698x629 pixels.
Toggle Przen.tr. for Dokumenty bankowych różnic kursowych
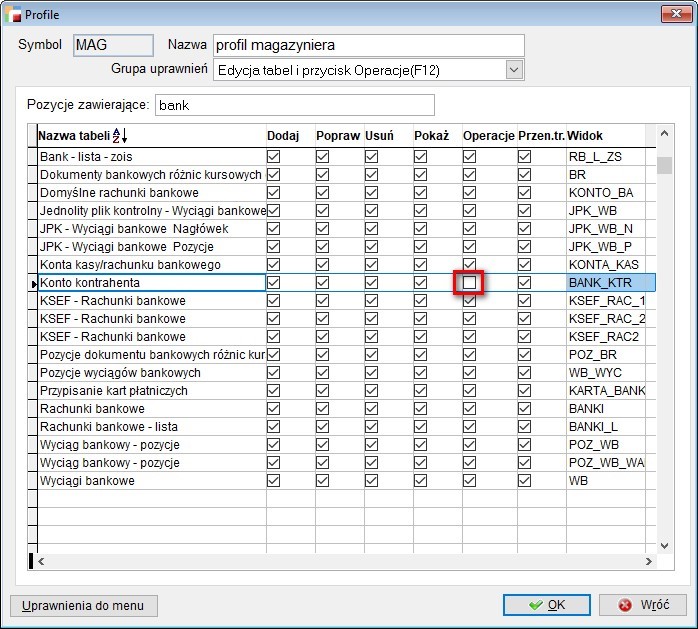pos(524,174)
